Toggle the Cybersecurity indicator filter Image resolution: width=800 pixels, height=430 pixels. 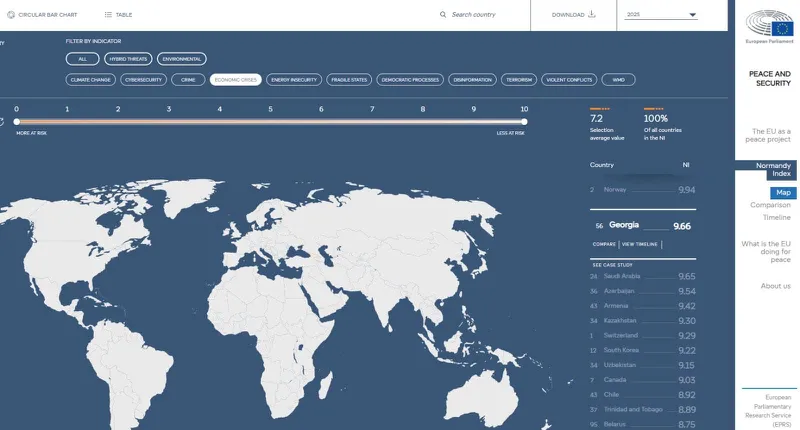[x=143, y=80]
